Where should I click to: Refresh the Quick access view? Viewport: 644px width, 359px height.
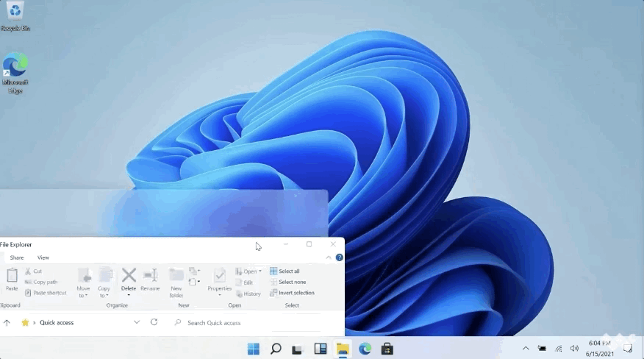click(154, 322)
